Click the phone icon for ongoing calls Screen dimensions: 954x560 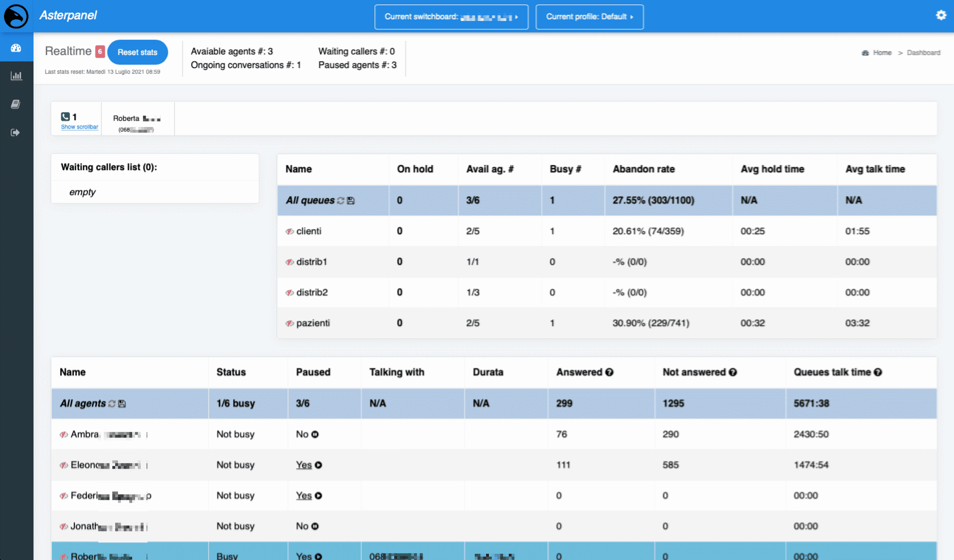(65, 117)
